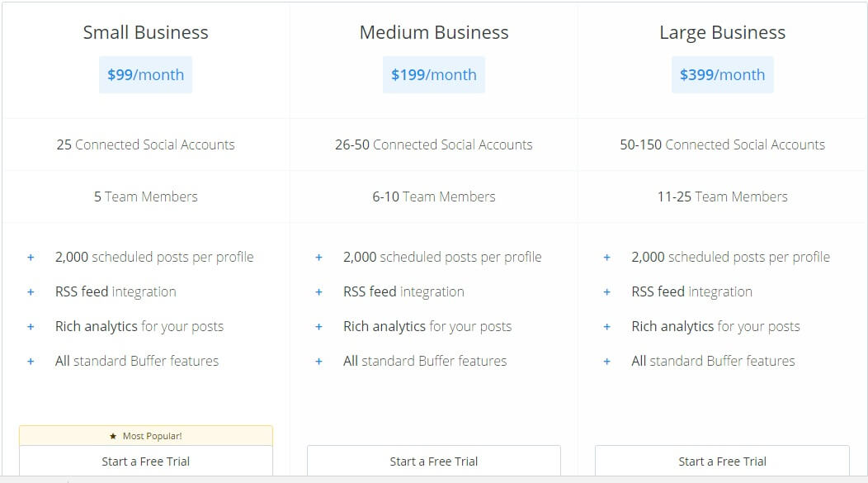This screenshot has height=483, width=868.
Task: Start a Free Trial for Medium Business
Action: coord(433,461)
